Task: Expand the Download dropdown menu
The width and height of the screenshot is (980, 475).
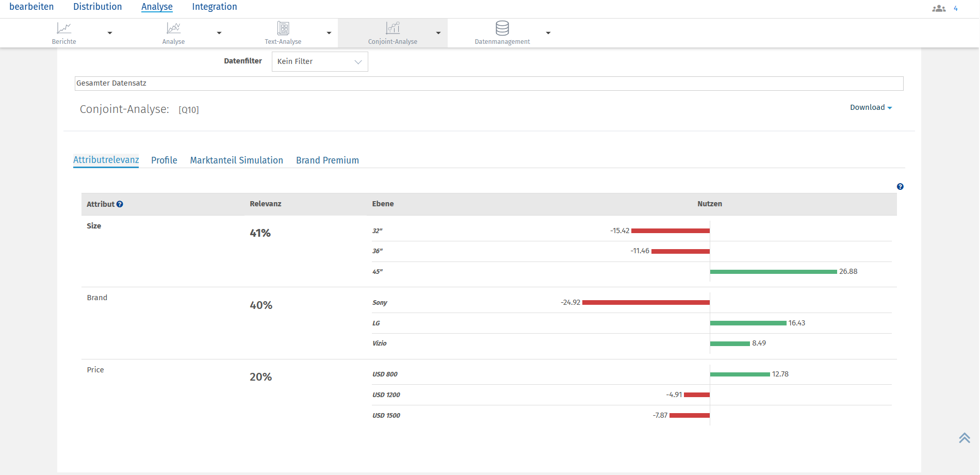Action: click(871, 107)
